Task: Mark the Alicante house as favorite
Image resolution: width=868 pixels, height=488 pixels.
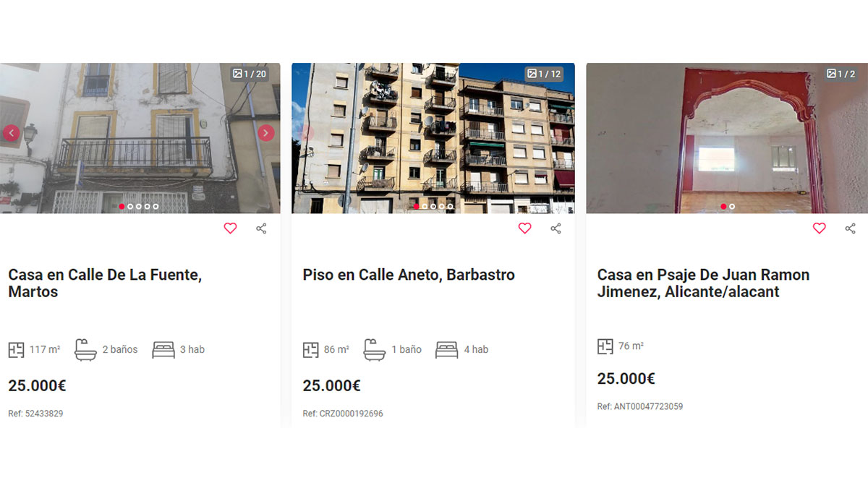Action: pos(819,228)
